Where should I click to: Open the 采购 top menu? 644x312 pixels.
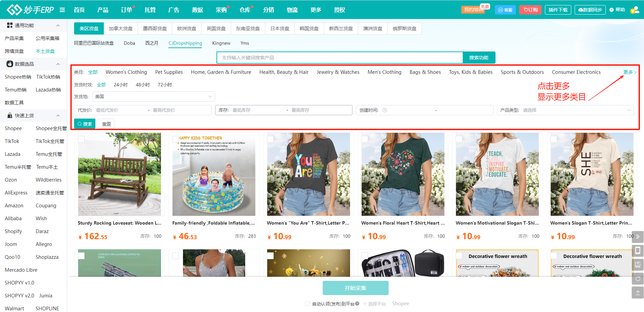coord(221,10)
